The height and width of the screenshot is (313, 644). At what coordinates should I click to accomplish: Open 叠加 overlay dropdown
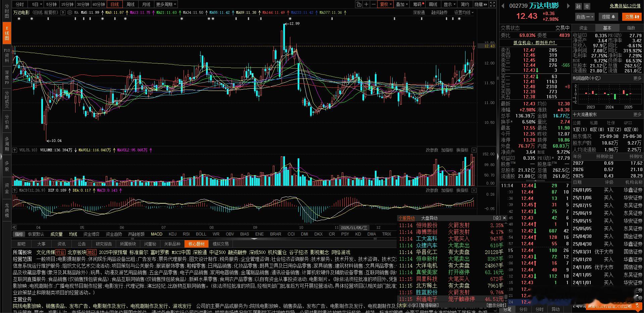[402, 4]
